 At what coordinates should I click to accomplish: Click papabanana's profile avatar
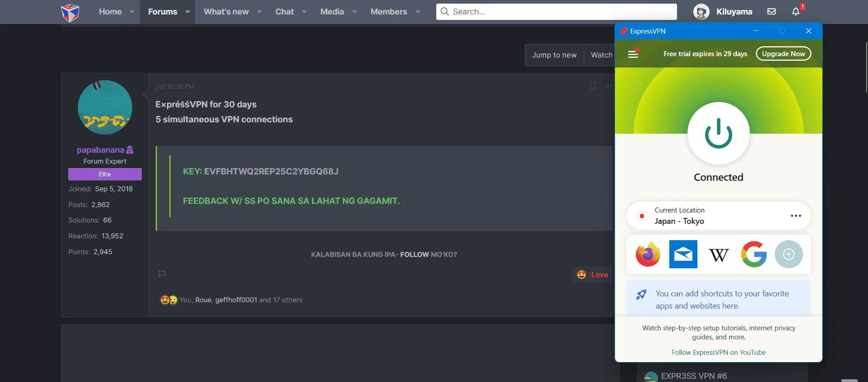[105, 107]
